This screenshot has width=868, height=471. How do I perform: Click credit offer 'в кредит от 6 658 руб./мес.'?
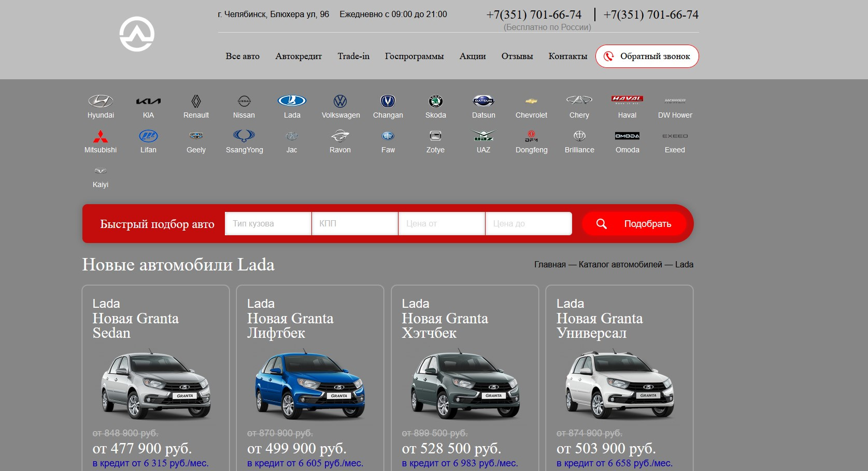[x=615, y=463]
